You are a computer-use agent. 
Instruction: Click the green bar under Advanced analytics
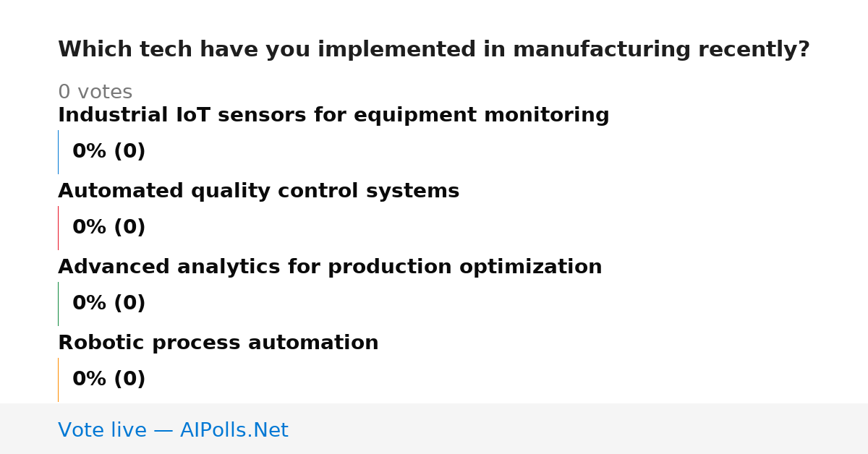click(58, 304)
